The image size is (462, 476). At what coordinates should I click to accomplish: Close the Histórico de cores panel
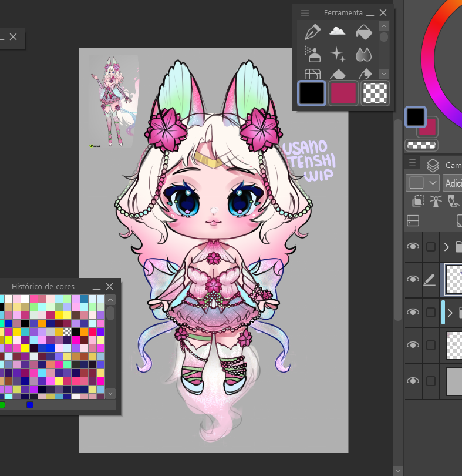[x=110, y=286]
